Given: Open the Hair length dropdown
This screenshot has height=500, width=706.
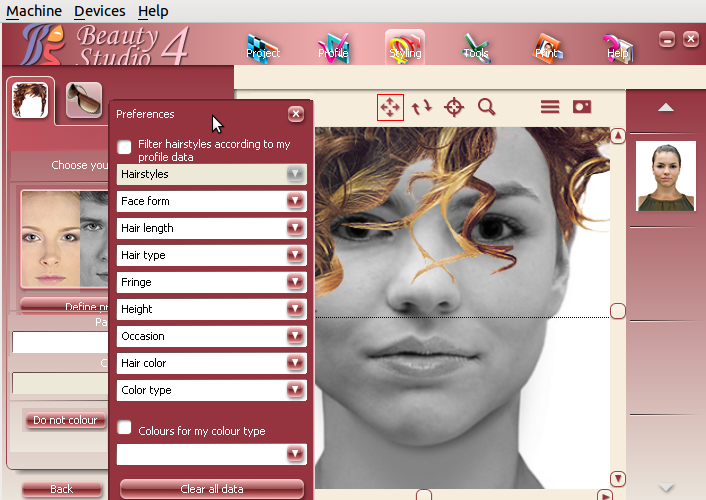Looking at the screenshot, I should click(x=294, y=228).
